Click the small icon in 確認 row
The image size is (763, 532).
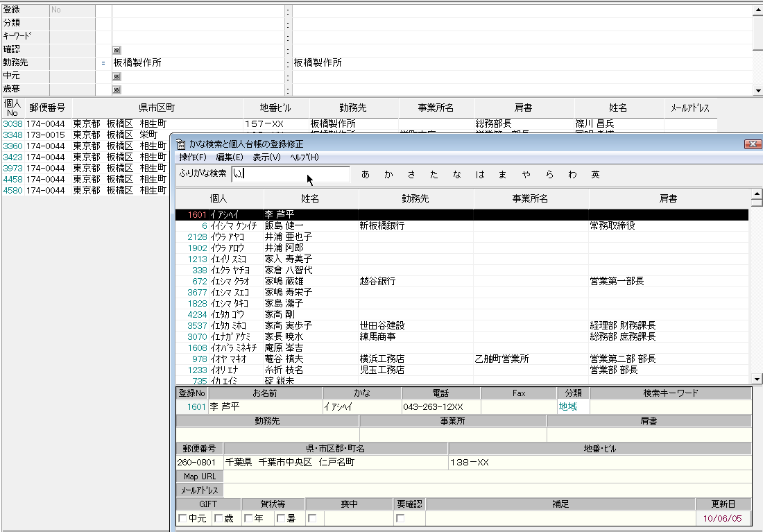pos(117,50)
